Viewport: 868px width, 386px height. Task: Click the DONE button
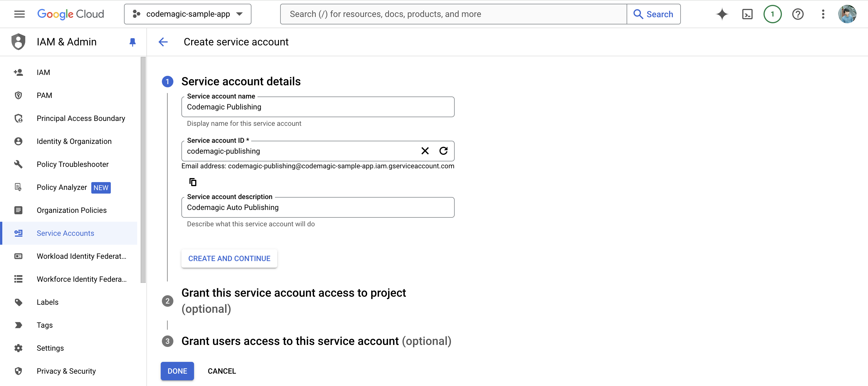(x=177, y=371)
